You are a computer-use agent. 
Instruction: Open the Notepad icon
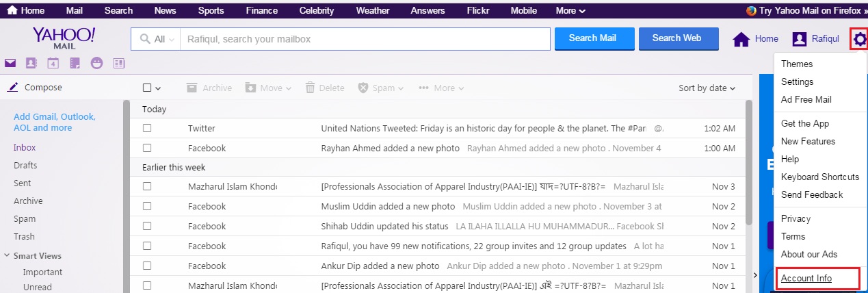click(x=75, y=63)
